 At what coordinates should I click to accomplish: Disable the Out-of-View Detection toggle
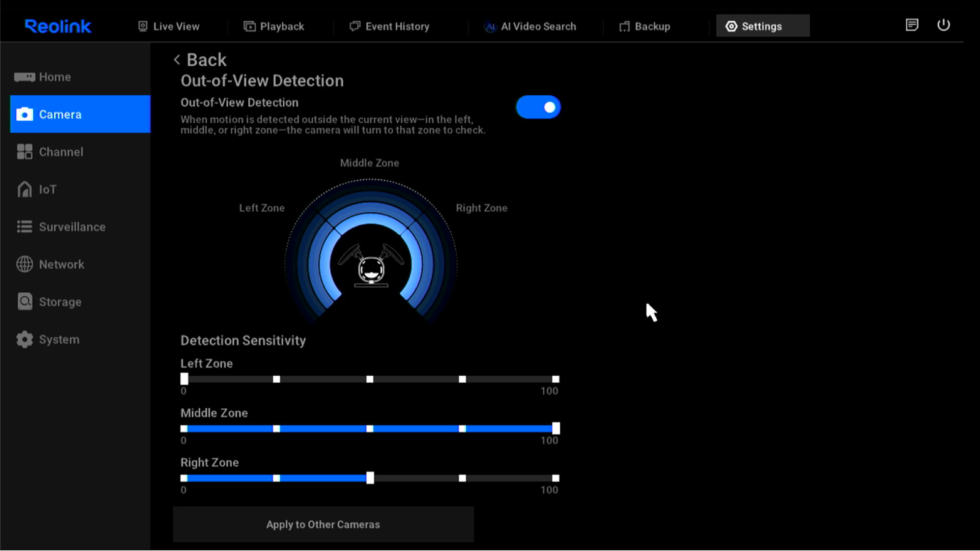coord(538,106)
